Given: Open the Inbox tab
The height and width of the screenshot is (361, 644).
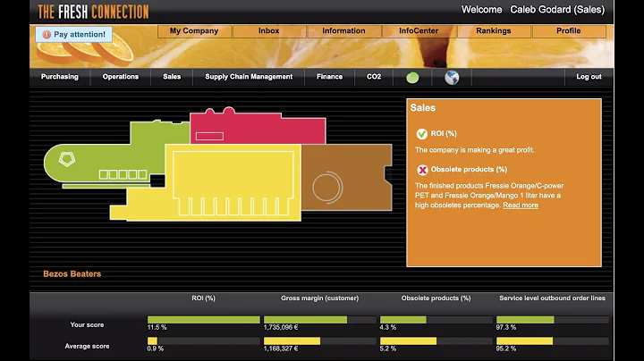Looking at the screenshot, I should tap(269, 31).
